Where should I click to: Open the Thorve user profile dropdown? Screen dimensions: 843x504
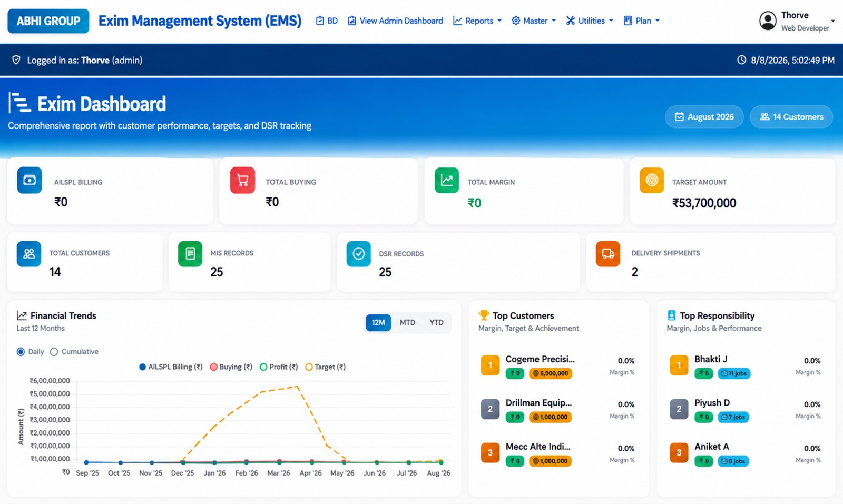point(797,21)
